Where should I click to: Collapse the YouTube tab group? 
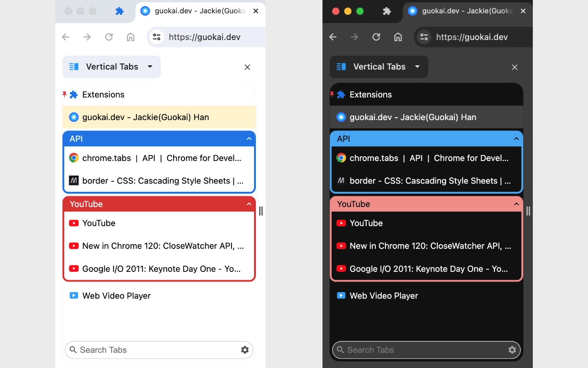pos(249,204)
